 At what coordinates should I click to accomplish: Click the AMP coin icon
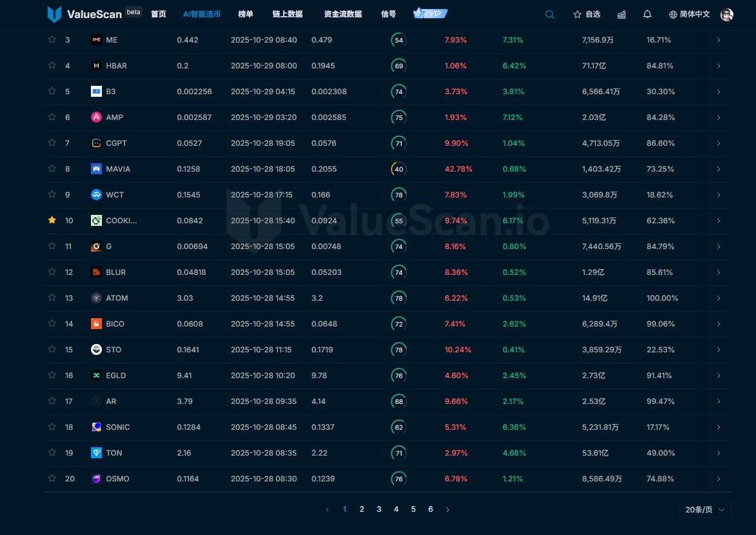click(x=96, y=117)
